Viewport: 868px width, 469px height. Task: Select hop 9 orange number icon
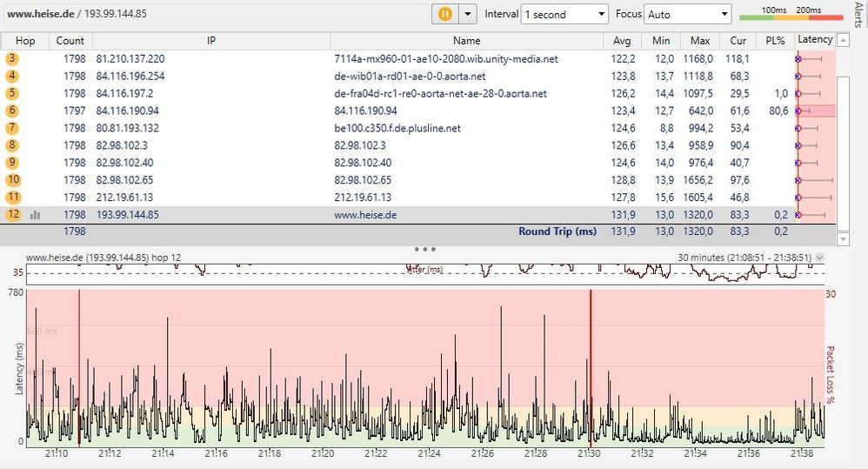pos(11,162)
